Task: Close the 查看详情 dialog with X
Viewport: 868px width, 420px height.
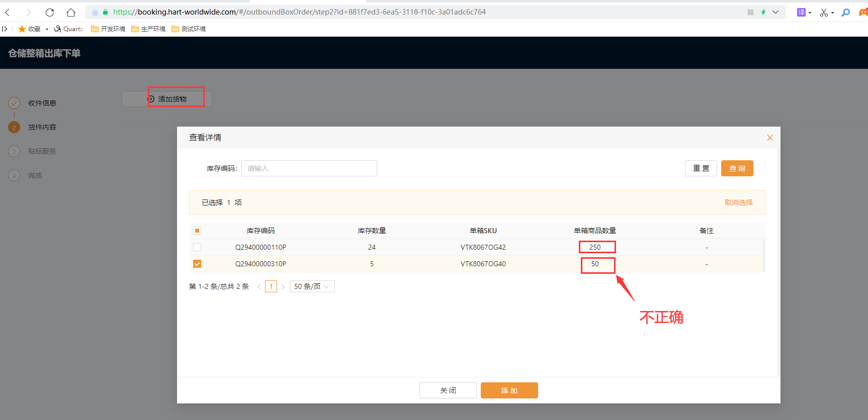Action: (769, 138)
